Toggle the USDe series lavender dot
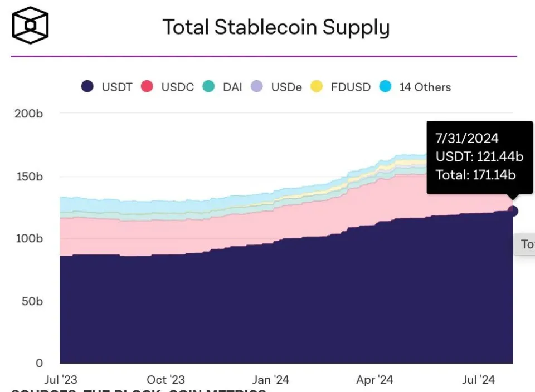Image resolution: width=535 pixels, height=392 pixels. click(x=256, y=86)
